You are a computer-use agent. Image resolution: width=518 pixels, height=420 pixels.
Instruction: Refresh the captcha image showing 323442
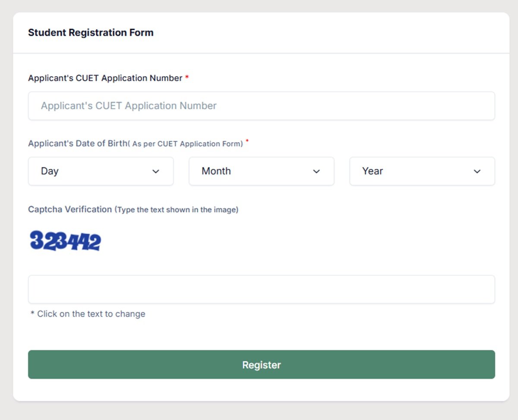(65, 240)
